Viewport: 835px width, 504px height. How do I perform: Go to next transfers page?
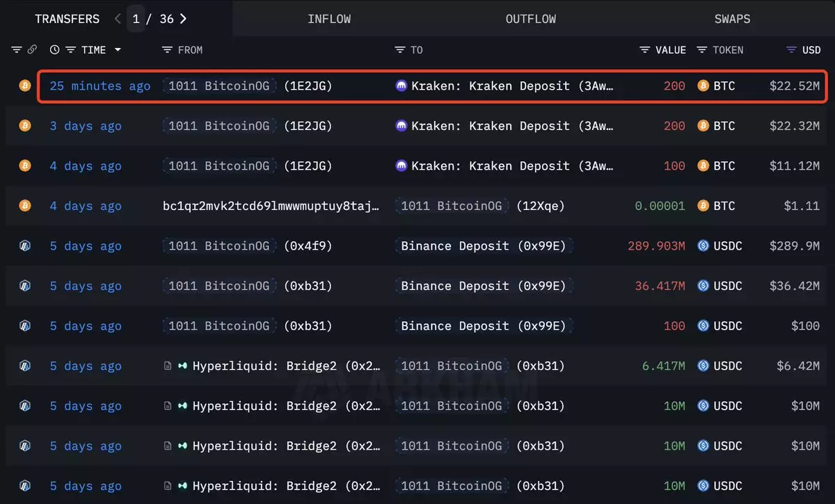183,19
